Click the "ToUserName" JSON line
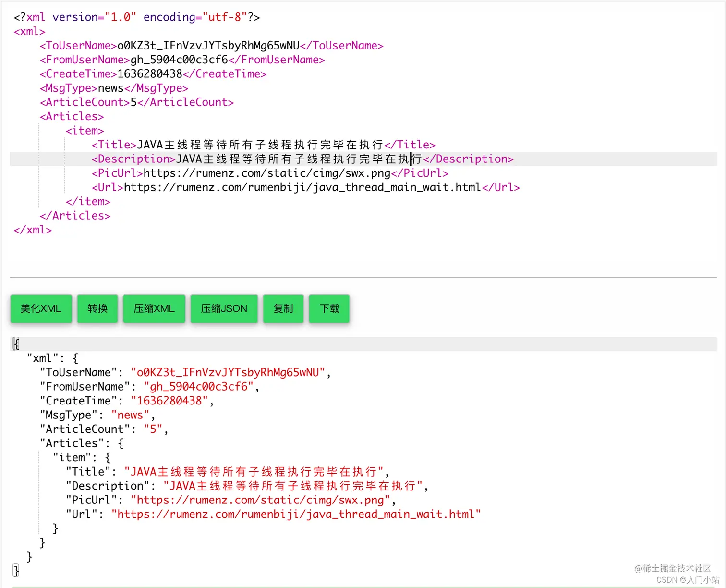726x588 pixels. pos(185,372)
